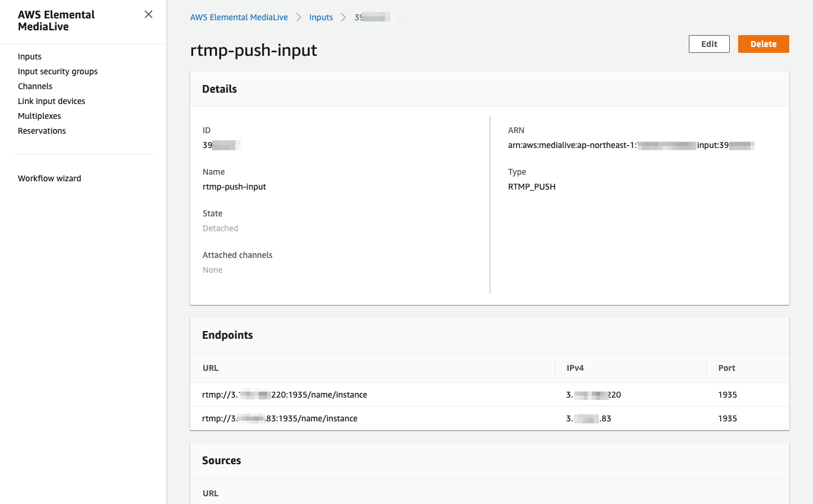Click the input ID breadcrumb item
813x504 pixels.
pyautogui.click(x=372, y=17)
